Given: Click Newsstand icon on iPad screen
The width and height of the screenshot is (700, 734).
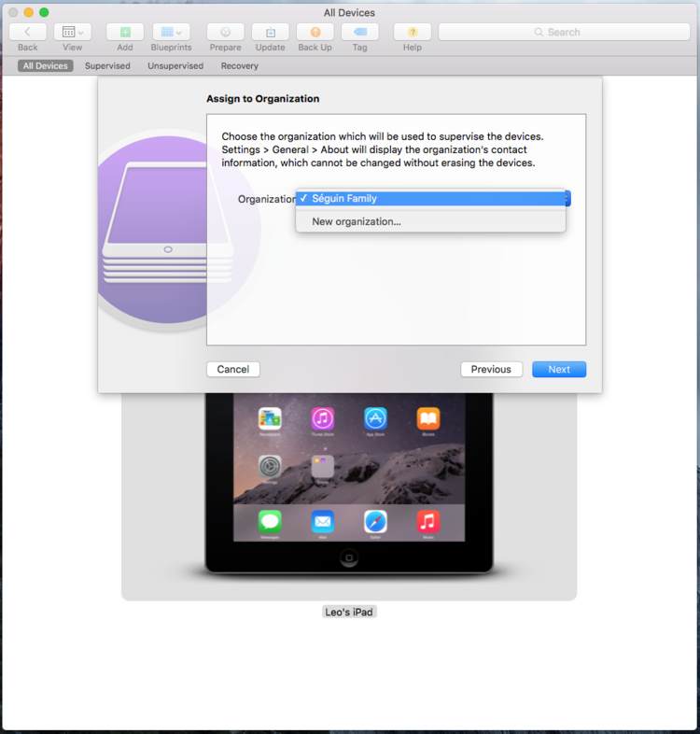Looking at the screenshot, I should pos(270,418).
